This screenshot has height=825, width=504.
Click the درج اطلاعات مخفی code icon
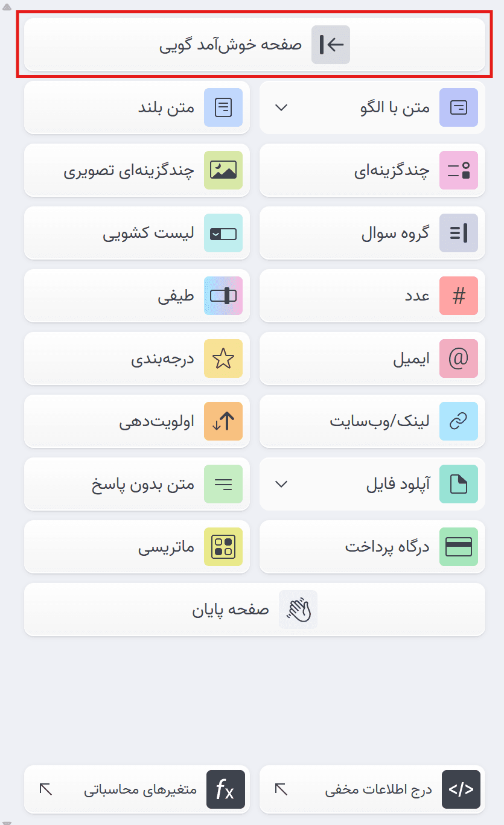[x=460, y=789]
